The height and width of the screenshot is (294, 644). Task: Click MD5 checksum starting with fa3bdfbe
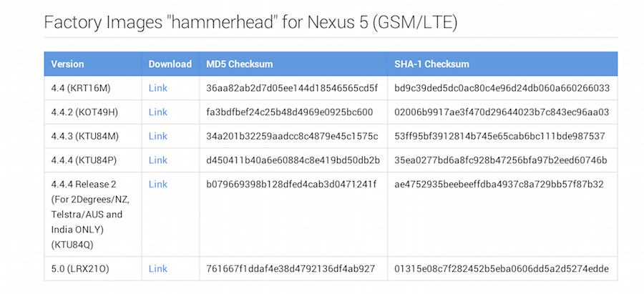pos(289,112)
